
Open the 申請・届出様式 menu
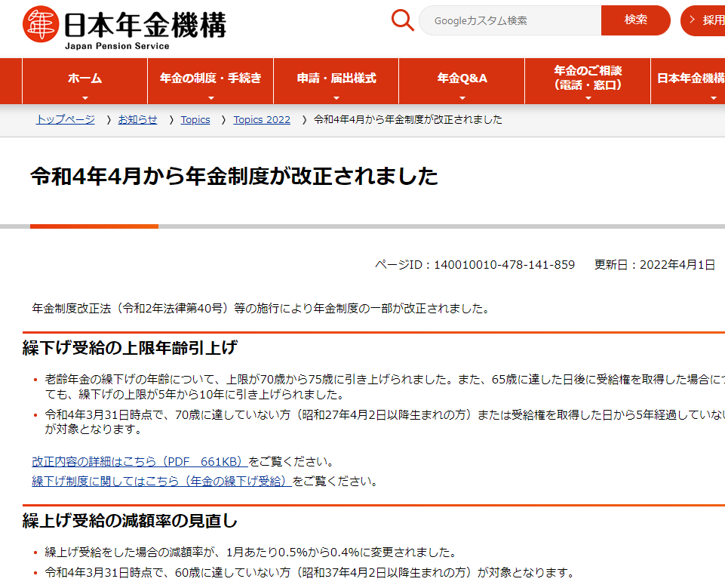pos(336,81)
